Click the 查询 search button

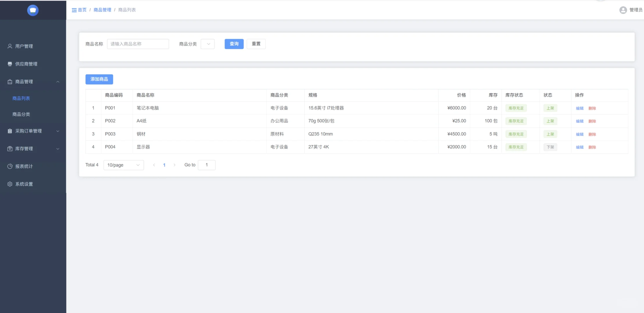point(234,44)
